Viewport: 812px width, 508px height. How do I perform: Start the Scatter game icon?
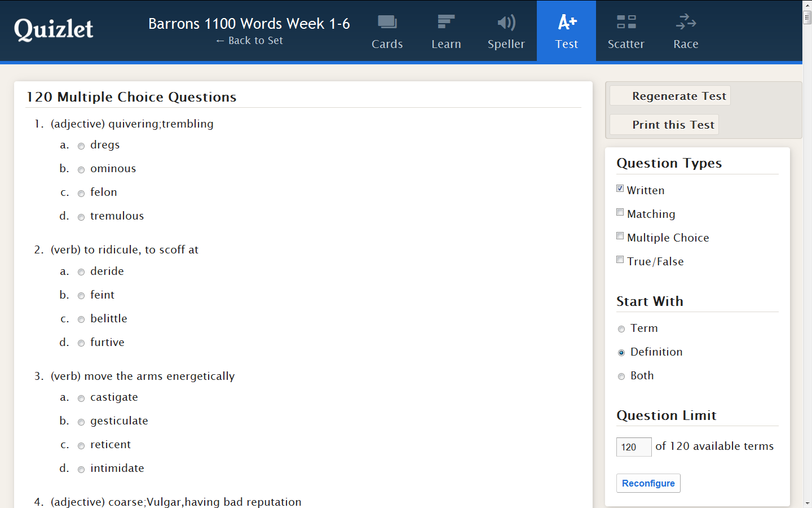pos(626,23)
